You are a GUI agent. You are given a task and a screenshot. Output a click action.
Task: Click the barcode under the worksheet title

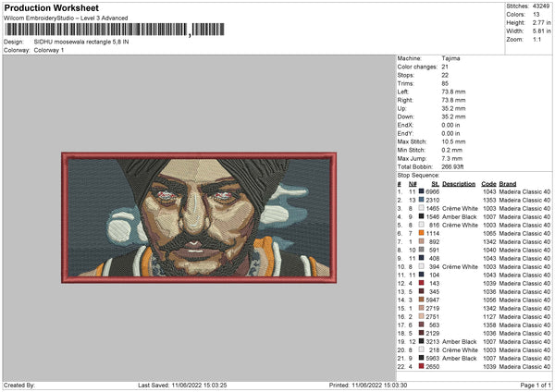tap(115, 30)
